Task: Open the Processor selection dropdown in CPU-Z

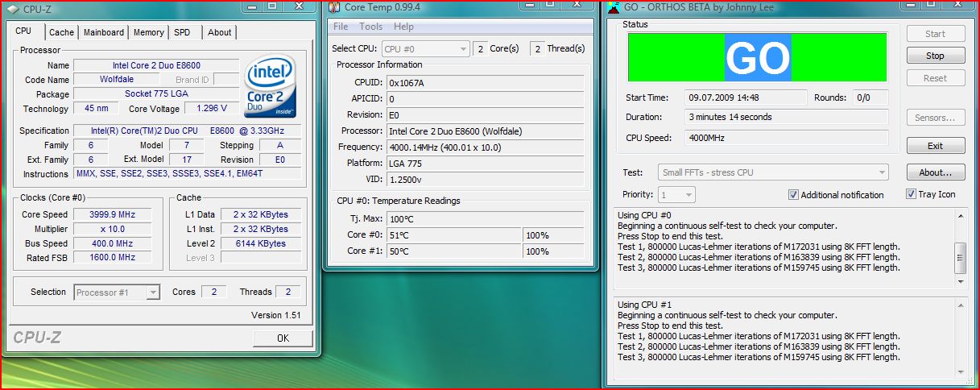Action: 118,292
